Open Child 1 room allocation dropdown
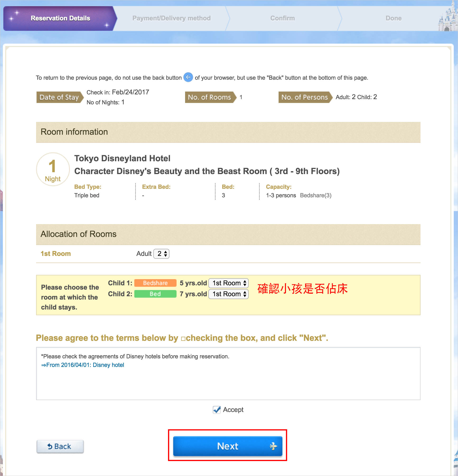The height and width of the screenshot is (476, 458). tap(228, 283)
